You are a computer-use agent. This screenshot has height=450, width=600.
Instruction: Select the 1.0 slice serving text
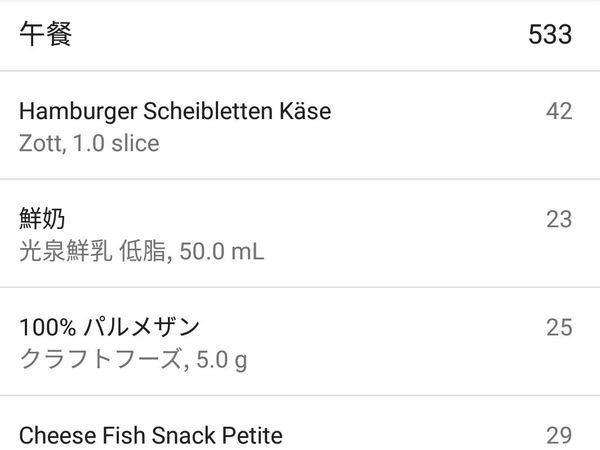(117, 143)
